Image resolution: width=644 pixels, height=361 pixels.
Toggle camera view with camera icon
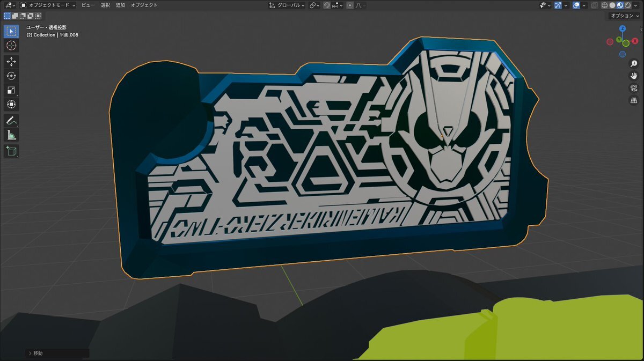634,89
